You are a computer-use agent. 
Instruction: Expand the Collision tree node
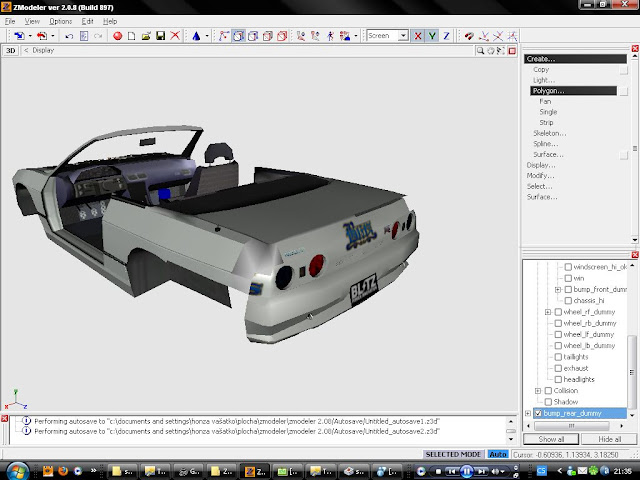pos(538,390)
